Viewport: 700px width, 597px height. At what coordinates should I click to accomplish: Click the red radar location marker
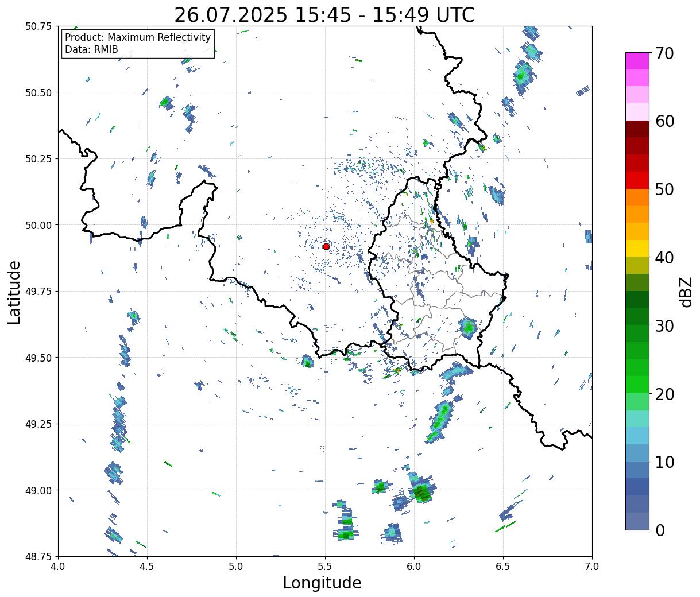coord(326,246)
